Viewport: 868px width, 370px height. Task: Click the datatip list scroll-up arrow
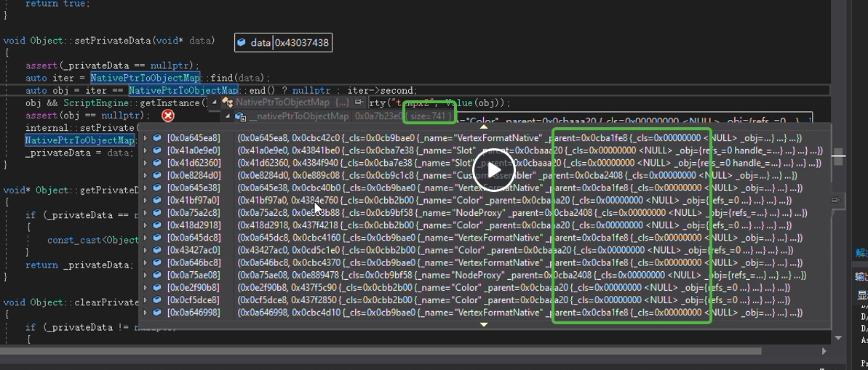(x=484, y=127)
